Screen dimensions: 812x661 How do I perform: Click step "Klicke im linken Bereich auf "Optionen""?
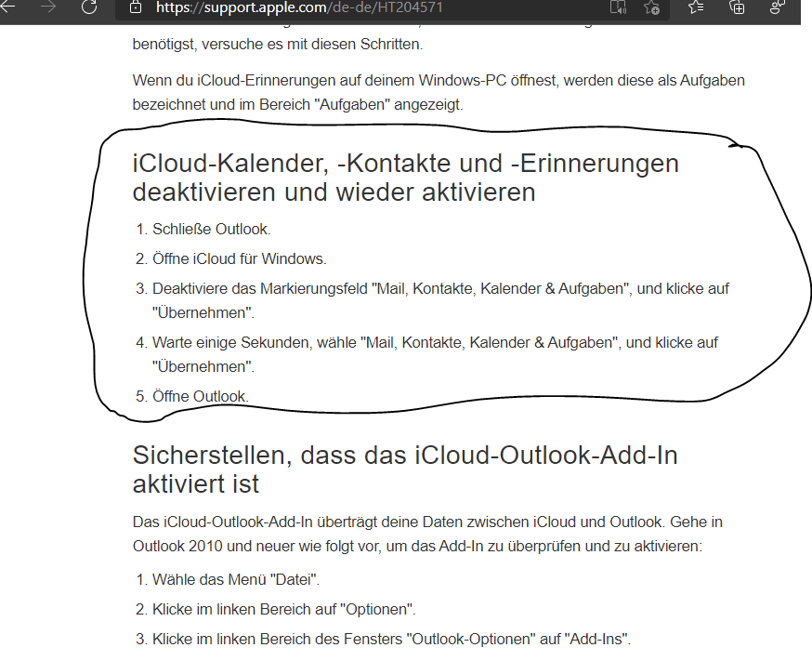point(283,609)
